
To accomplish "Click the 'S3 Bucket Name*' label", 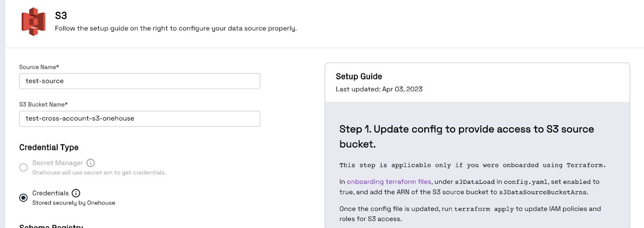I will coord(43,104).
